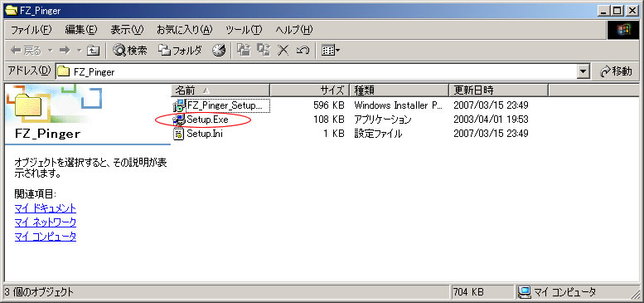This screenshot has height=303, width=644.
Task: Go forward with the forward arrow
Action: 65,51
